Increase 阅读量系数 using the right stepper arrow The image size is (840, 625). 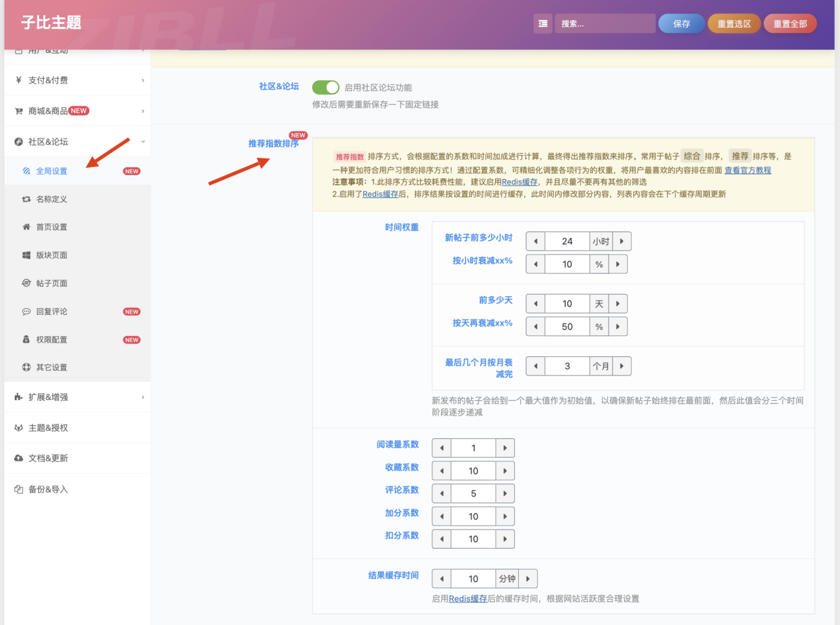coord(505,447)
